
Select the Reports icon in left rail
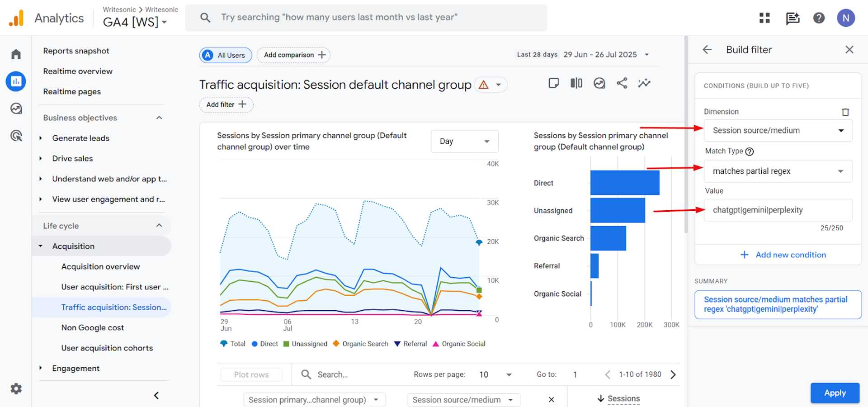pyautogui.click(x=16, y=81)
